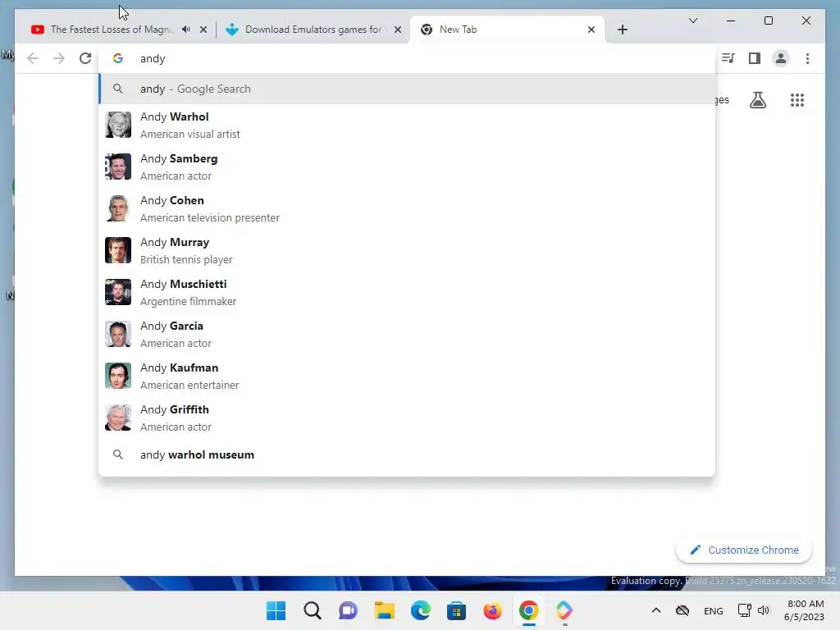
Task: Select the Andy Samberg suggestion
Action: pyautogui.click(x=407, y=167)
